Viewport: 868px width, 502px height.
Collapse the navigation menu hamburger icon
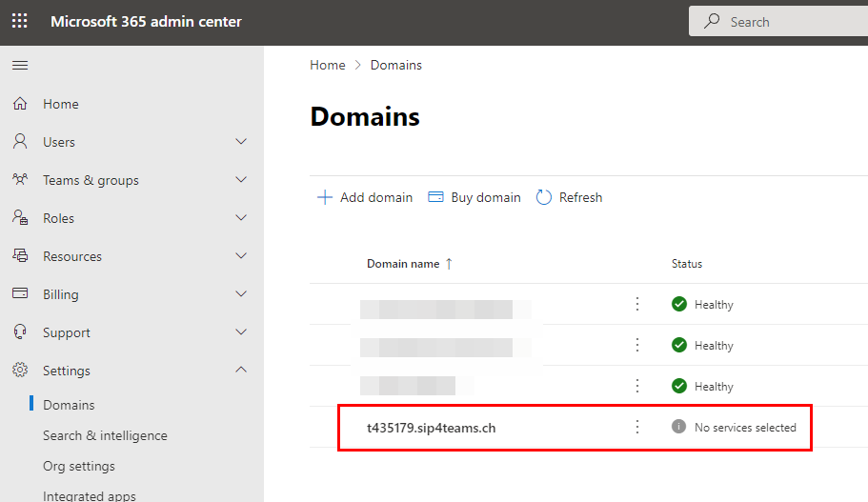(x=20, y=66)
